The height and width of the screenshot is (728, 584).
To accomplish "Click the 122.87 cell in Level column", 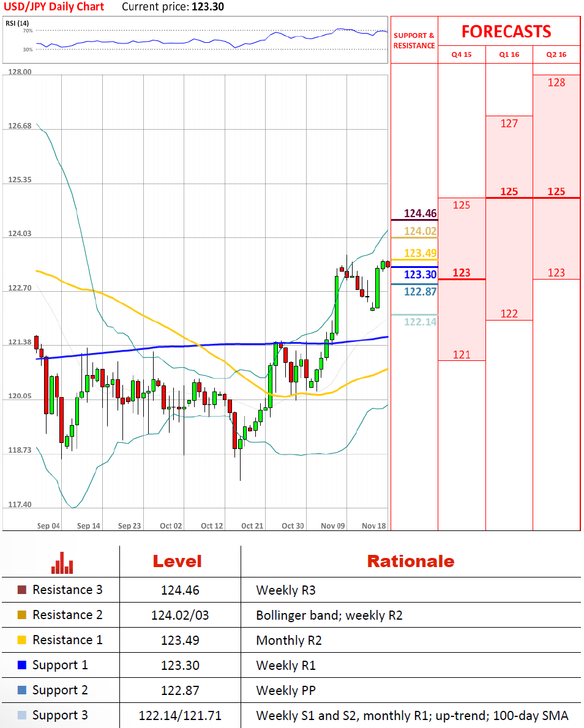I will coord(180,691).
